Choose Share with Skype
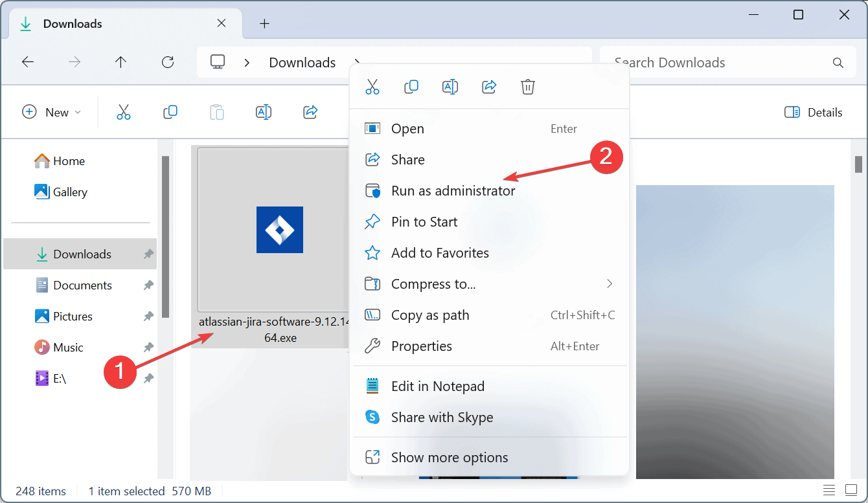The width and height of the screenshot is (868, 503). [489, 417]
